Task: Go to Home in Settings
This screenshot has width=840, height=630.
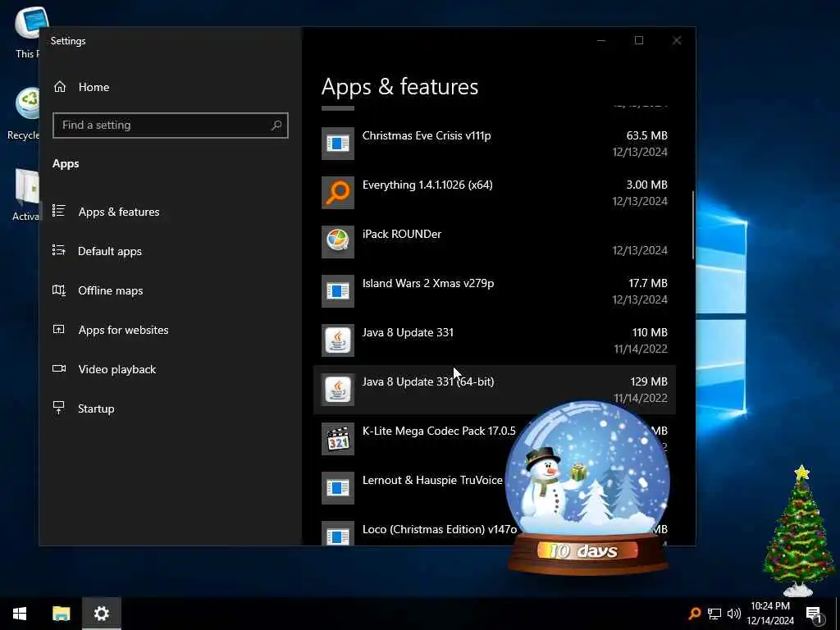Action: click(171, 87)
